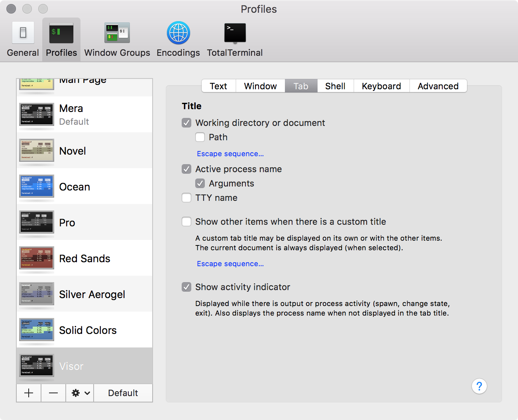This screenshot has height=420, width=518.
Task: Toggle Show activity indicator checkbox
Action: point(186,287)
